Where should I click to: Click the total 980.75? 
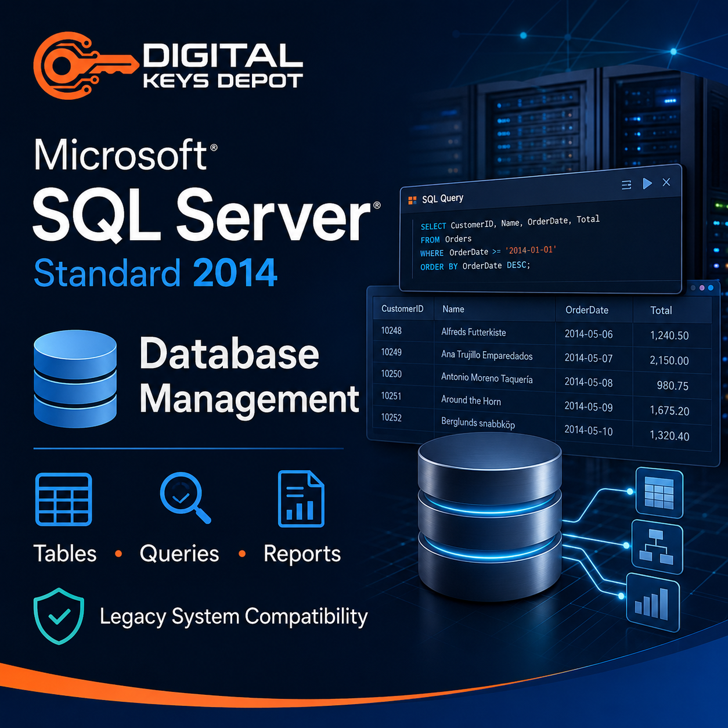click(x=673, y=386)
